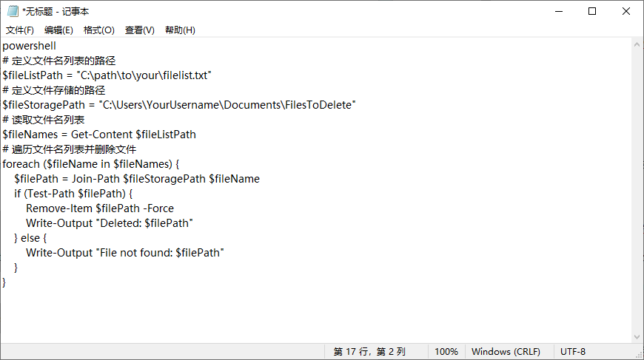This screenshot has height=360, width=644.
Task: Click the foreach ($fileName in $fileNames) line
Action: click(x=91, y=164)
